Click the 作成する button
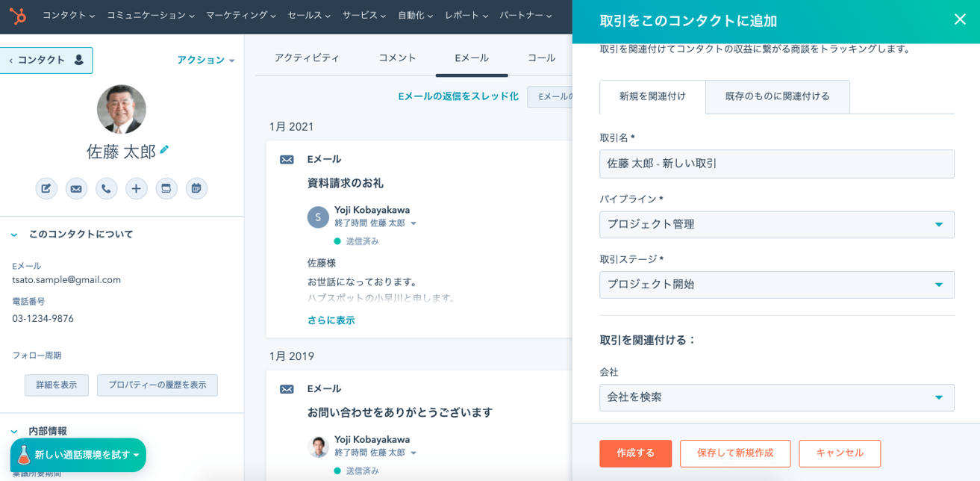 pyautogui.click(x=636, y=453)
